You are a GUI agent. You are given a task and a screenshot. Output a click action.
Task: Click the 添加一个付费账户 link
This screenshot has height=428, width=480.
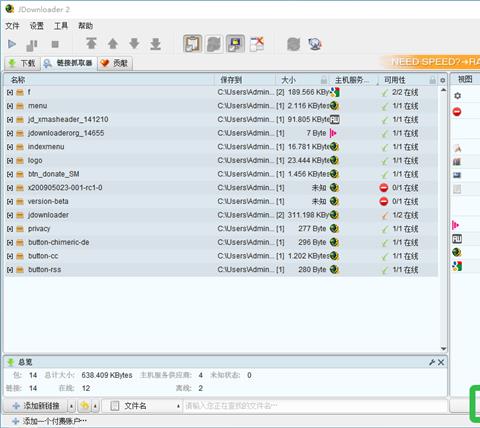49,421
